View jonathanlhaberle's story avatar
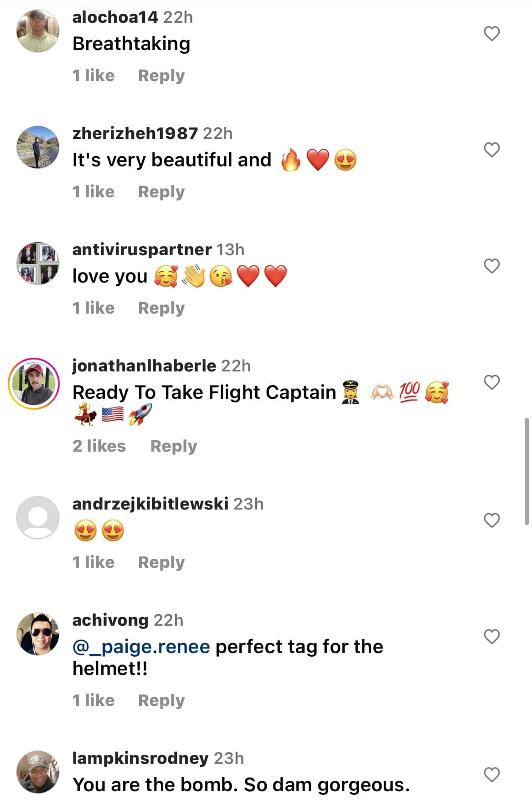The height and width of the screenshot is (804, 532). (x=34, y=383)
